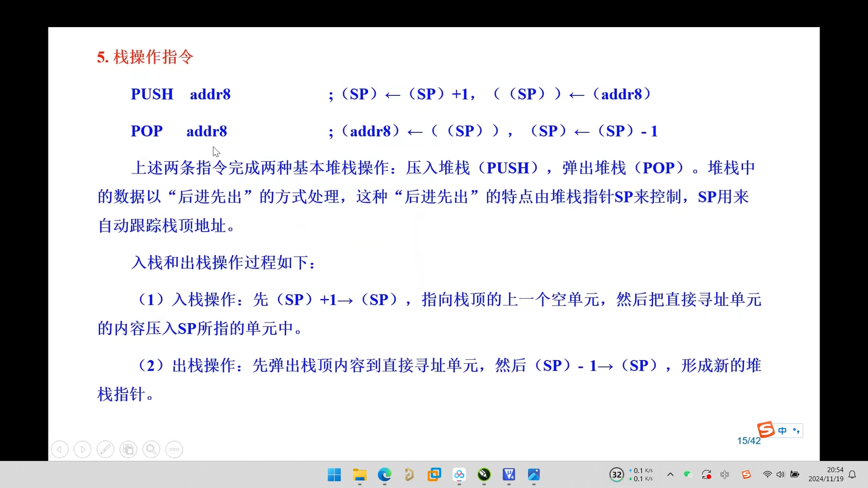Click the circular 32 monitor widget
The height and width of the screenshot is (488, 868).
pos(617,474)
